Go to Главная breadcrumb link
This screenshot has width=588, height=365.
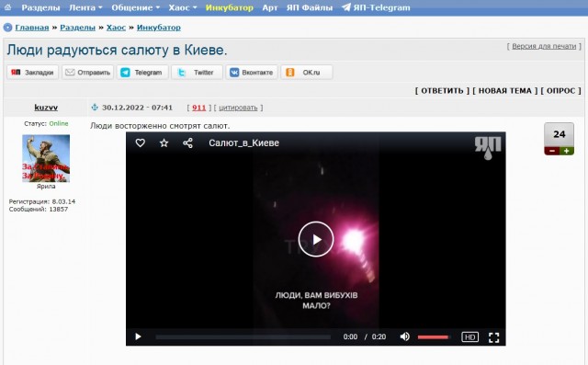tap(32, 28)
